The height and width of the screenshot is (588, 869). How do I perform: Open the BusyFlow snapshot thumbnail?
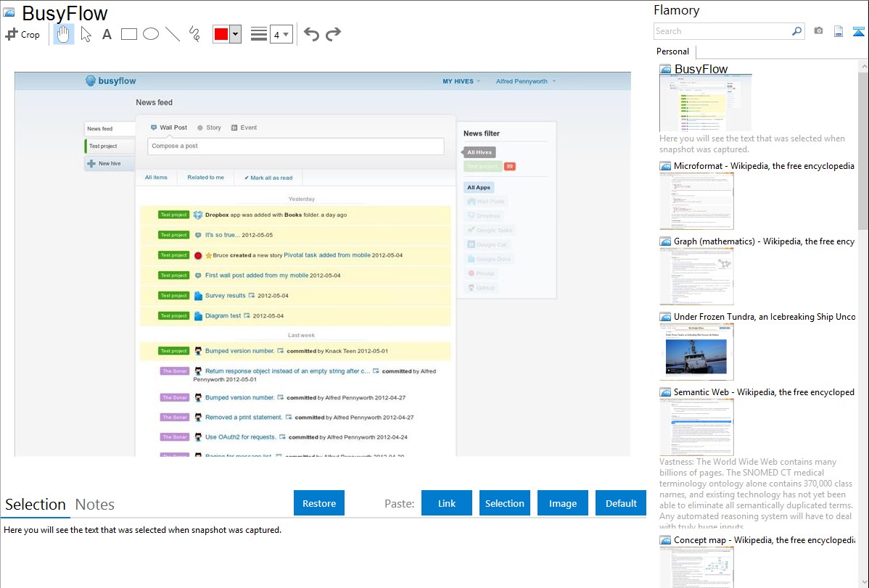706,103
